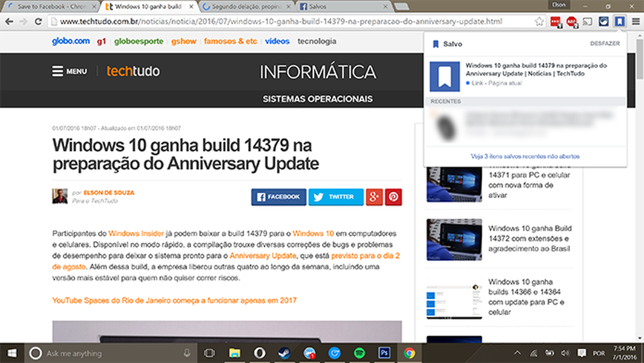Open the red extension icon beside star
The height and width of the screenshot is (363, 644).
click(556, 22)
